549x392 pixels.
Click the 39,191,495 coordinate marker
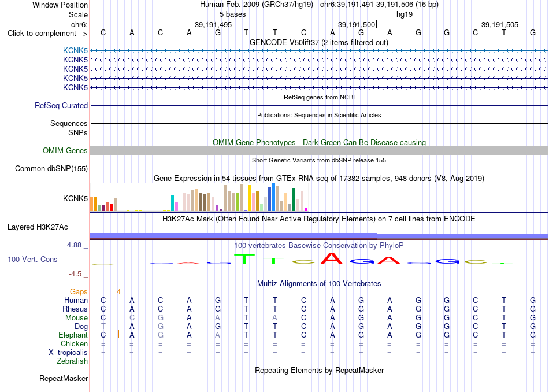pyautogui.click(x=214, y=24)
